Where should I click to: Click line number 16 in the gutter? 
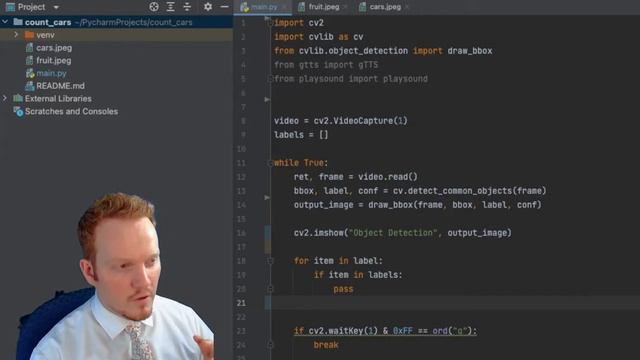(x=241, y=233)
